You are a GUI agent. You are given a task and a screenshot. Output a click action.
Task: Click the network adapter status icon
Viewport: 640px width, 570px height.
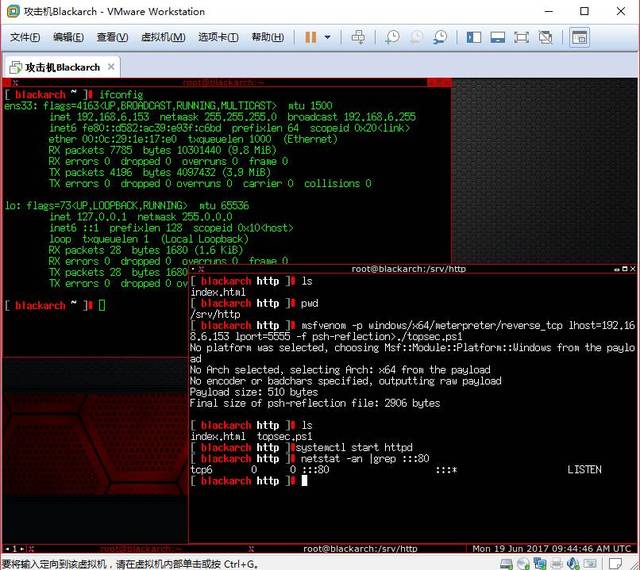click(x=540, y=564)
